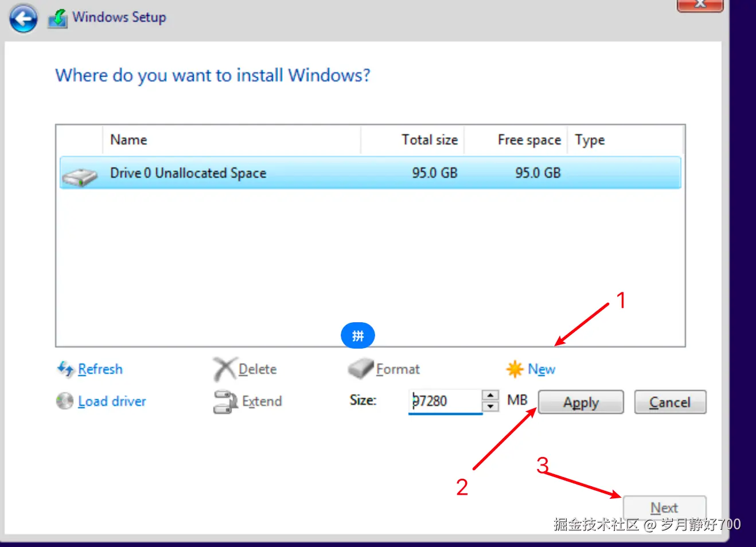756x547 pixels.
Task: Click the Windows Setup title icon
Action: point(58,18)
